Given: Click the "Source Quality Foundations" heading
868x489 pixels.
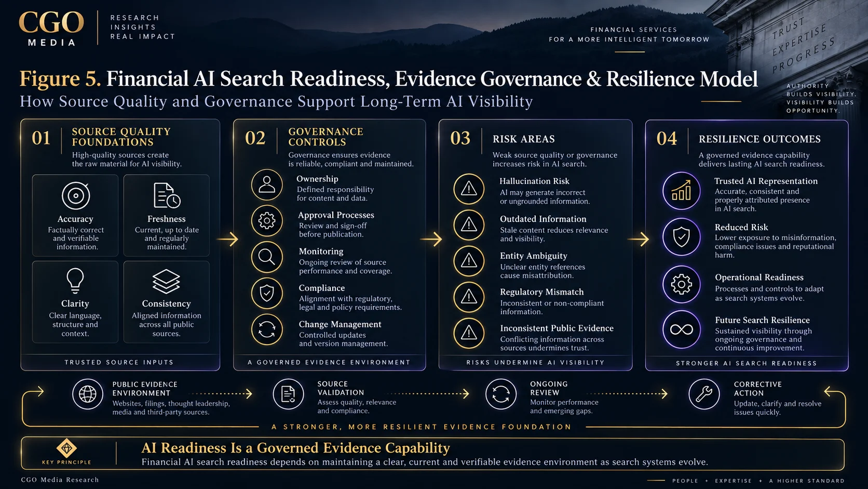Looking at the screenshot, I should point(121,137).
